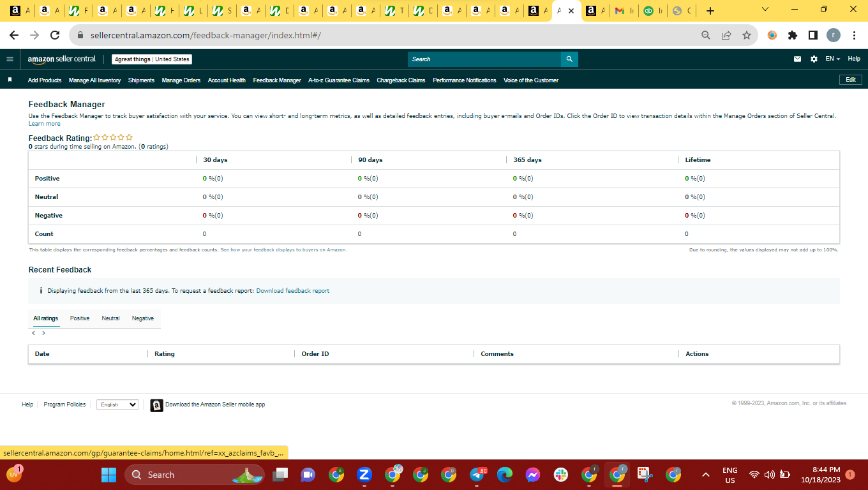Viewport: 868px width, 490px height.
Task: Click the Seller Central search field
Action: pos(484,59)
